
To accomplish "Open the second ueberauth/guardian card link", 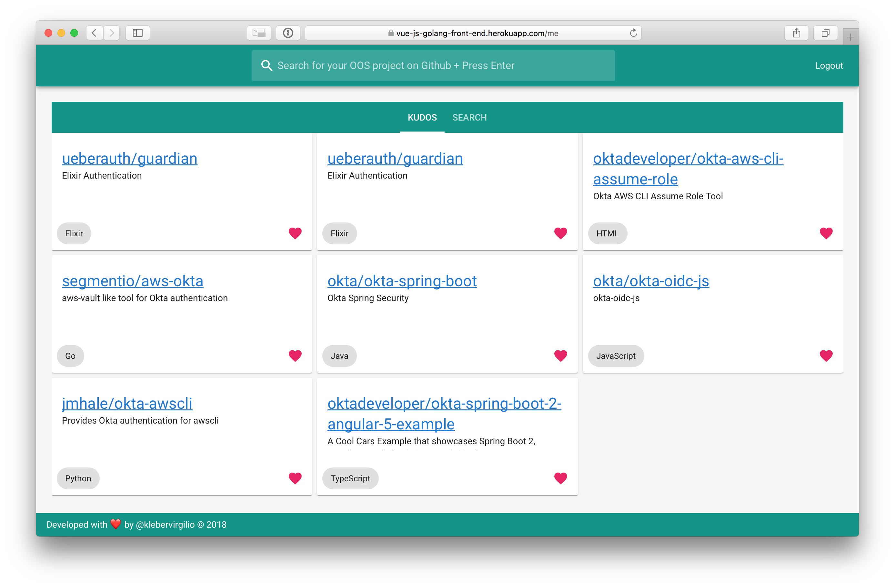I will (395, 159).
